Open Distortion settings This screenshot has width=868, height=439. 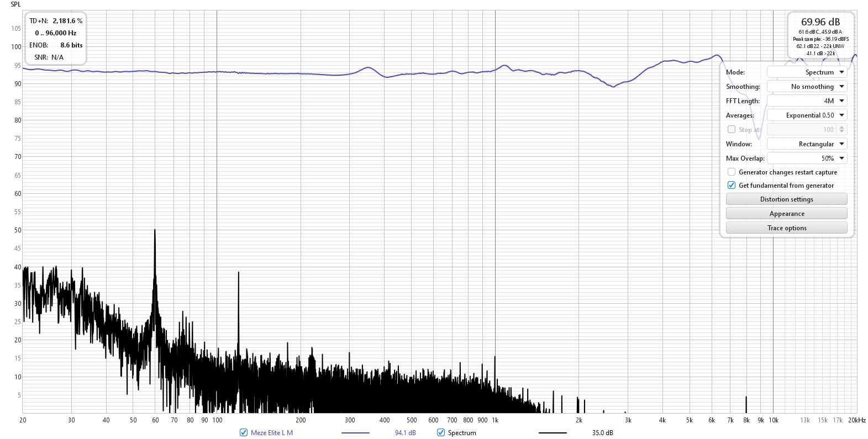pyautogui.click(x=786, y=199)
